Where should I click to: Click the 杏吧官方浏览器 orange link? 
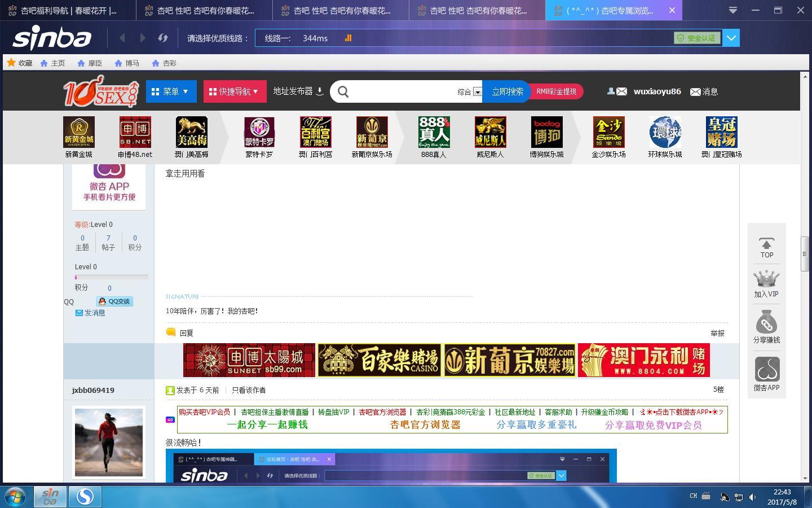point(425,425)
